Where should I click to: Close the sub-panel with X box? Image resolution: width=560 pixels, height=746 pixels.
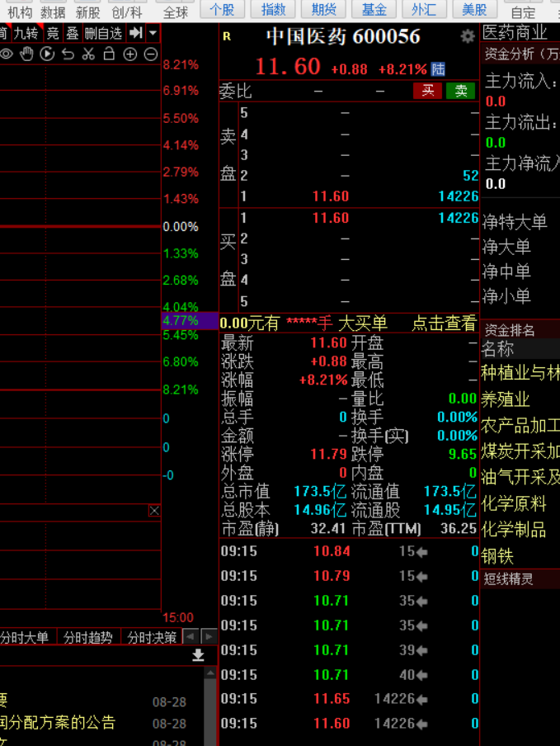pos(154,511)
